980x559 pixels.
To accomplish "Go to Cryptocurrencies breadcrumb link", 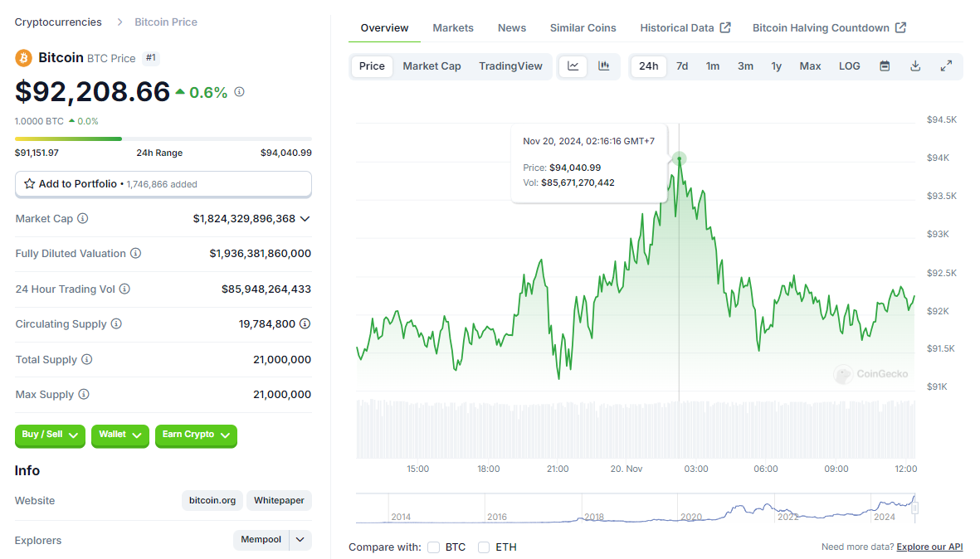I will (x=58, y=22).
